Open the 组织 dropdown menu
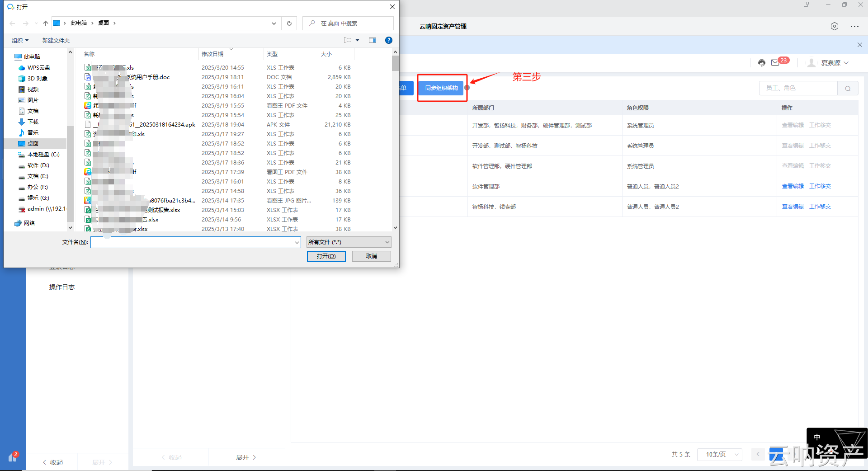 pos(20,40)
